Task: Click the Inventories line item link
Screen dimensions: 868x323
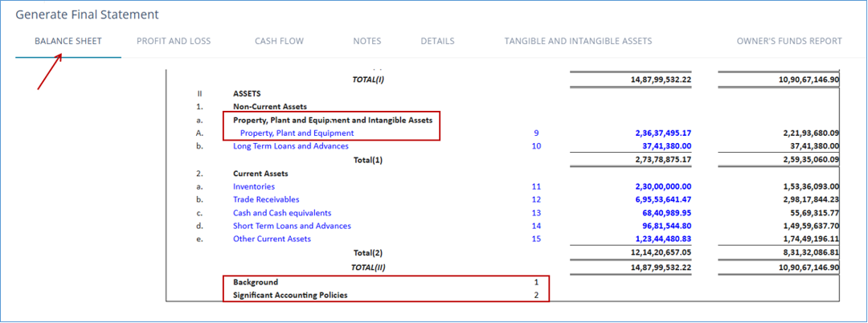Action: [x=253, y=187]
